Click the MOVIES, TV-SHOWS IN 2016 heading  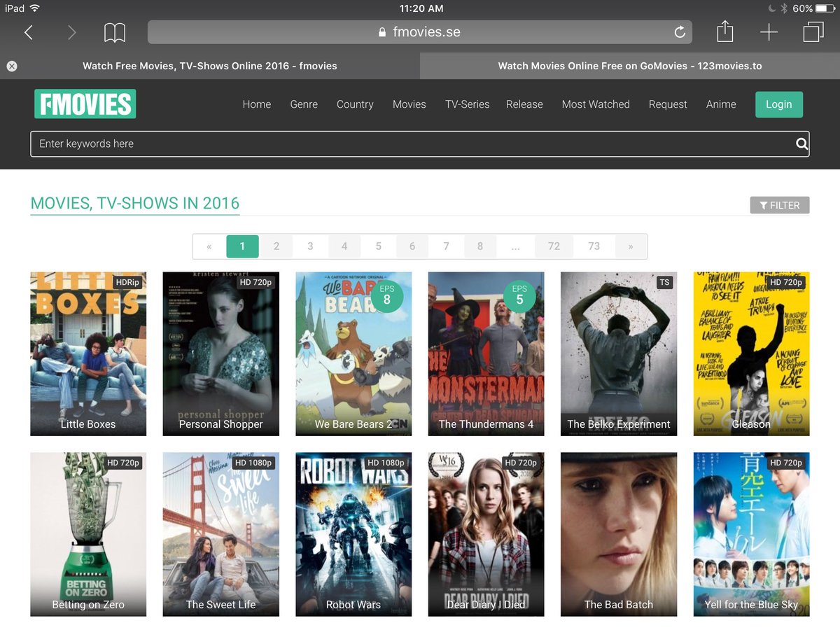[135, 204]
